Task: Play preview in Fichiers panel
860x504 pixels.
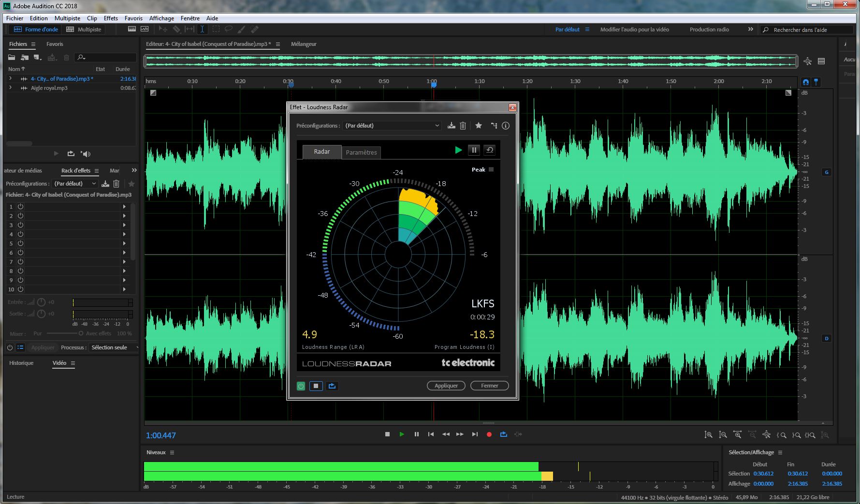Action: (56, 154)
